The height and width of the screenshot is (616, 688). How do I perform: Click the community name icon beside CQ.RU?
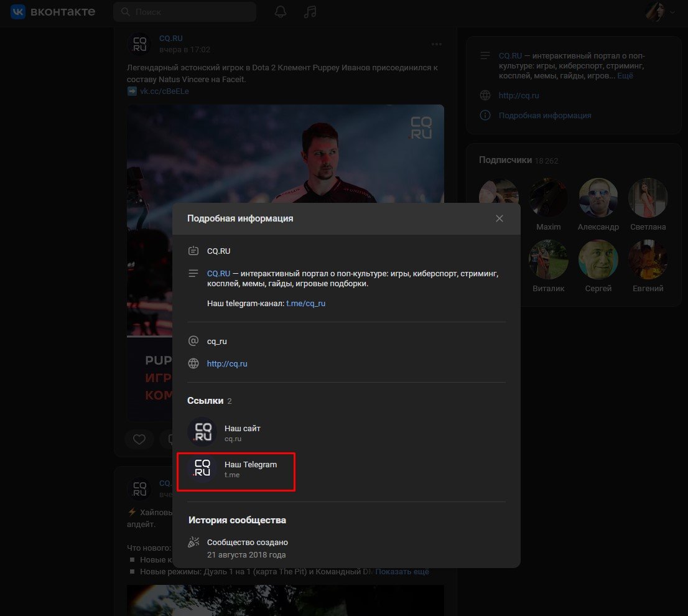tap(193, 251)
